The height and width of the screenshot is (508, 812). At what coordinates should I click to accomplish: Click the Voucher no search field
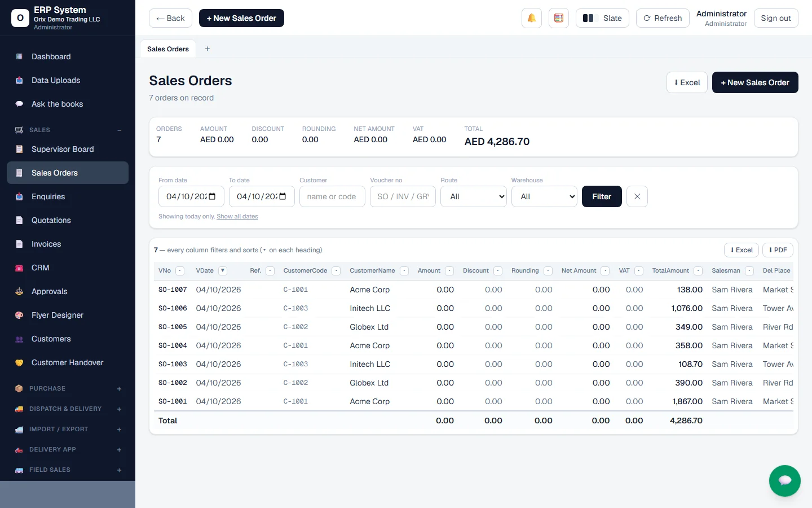(403, 196)
